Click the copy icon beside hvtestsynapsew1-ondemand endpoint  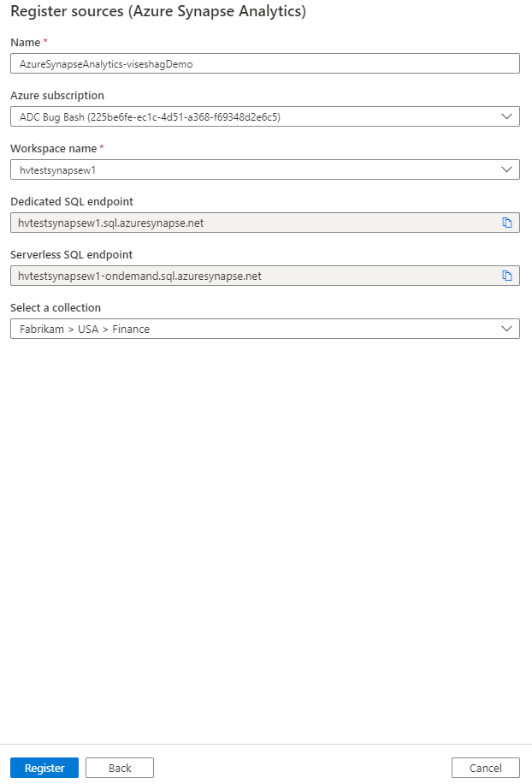point(507,276)
